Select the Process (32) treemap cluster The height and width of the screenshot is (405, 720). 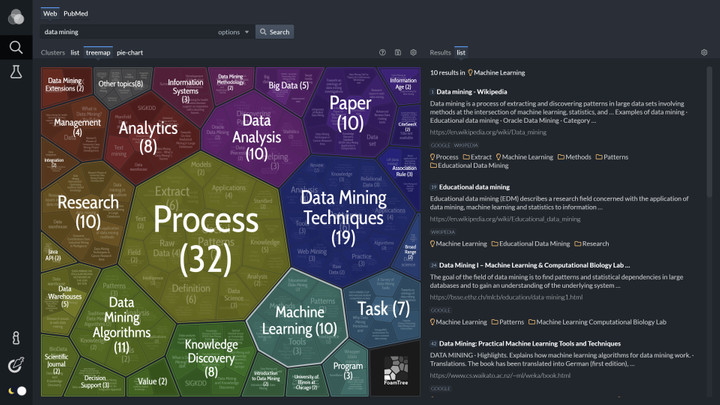pos(206,239)
